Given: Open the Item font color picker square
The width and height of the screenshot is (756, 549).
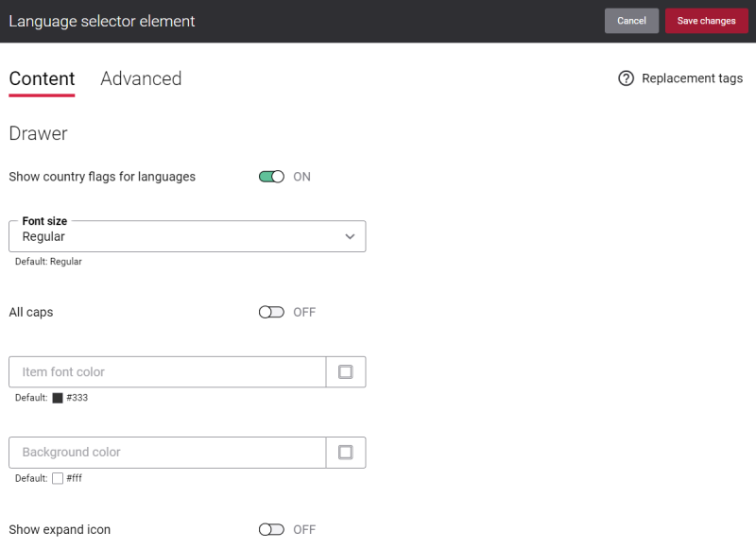Looking at the screenshot, I should [346, 372].
